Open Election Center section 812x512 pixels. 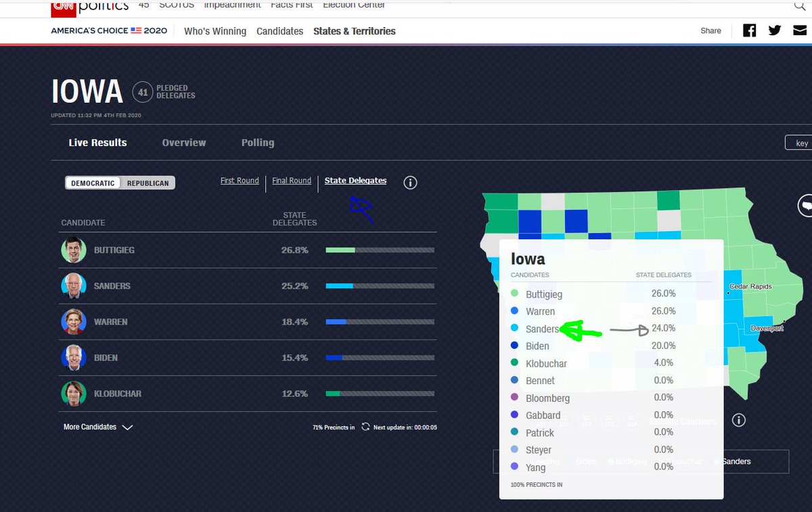point(354,5)
